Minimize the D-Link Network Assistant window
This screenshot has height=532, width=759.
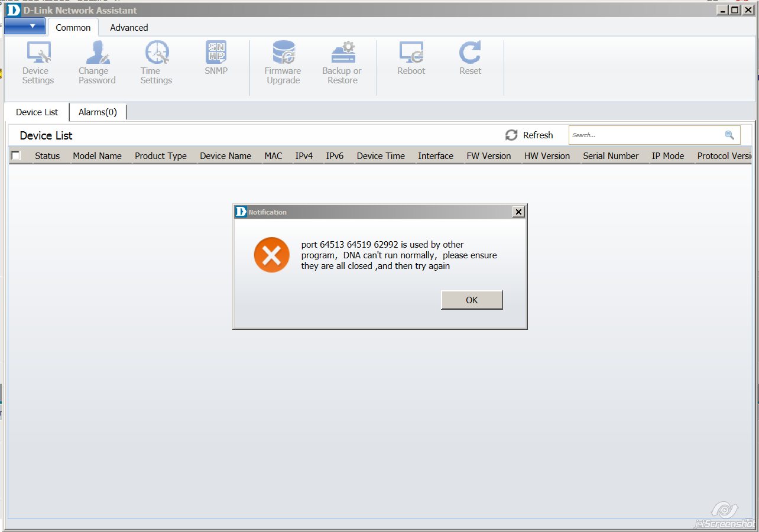tap(723, 10)
